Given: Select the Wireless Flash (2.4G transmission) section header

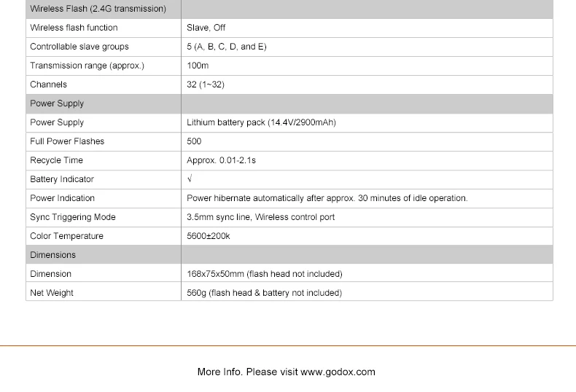Looking at the screenshot, I should coord(98,9).
